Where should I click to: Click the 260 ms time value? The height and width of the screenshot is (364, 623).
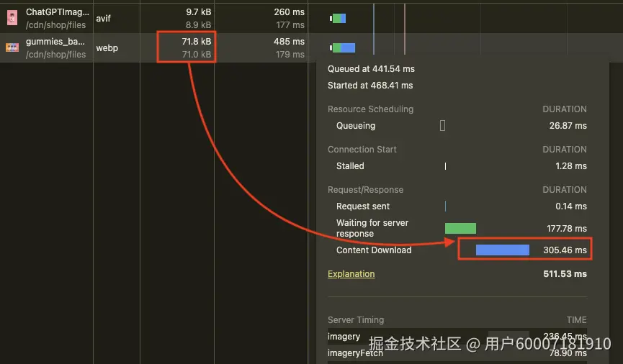289,12
